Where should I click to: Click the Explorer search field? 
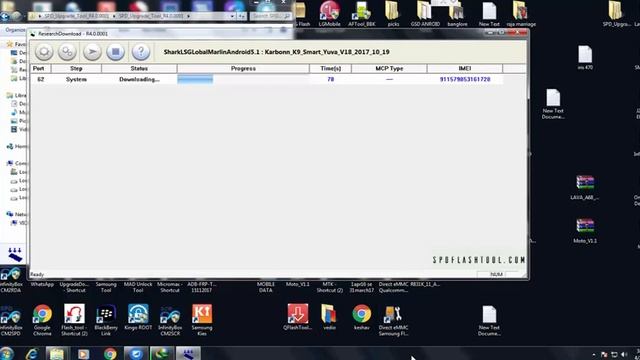(271, 16)
